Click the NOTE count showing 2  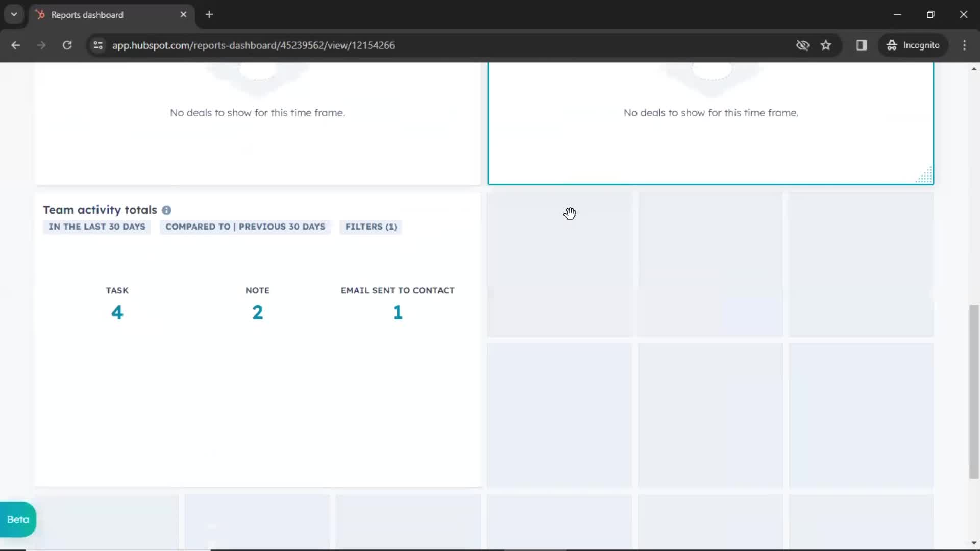click(257, 312)
